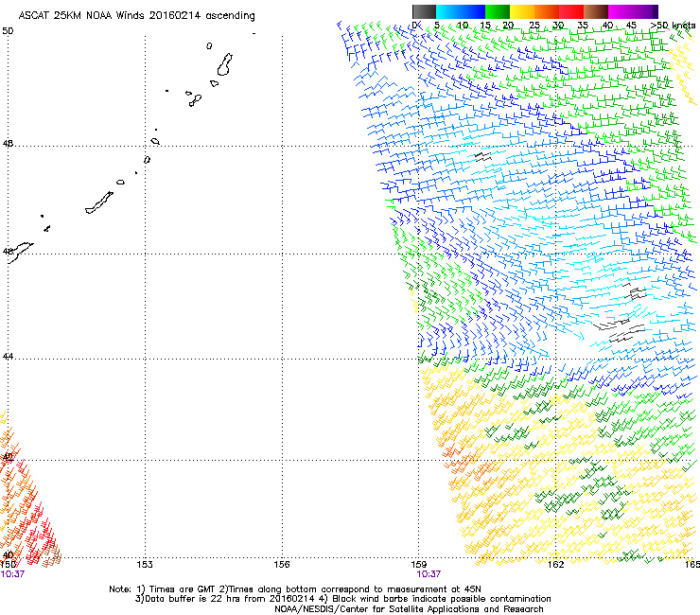Click the '162' longitude axis label

pyautogui.click(x=556, y=565)
